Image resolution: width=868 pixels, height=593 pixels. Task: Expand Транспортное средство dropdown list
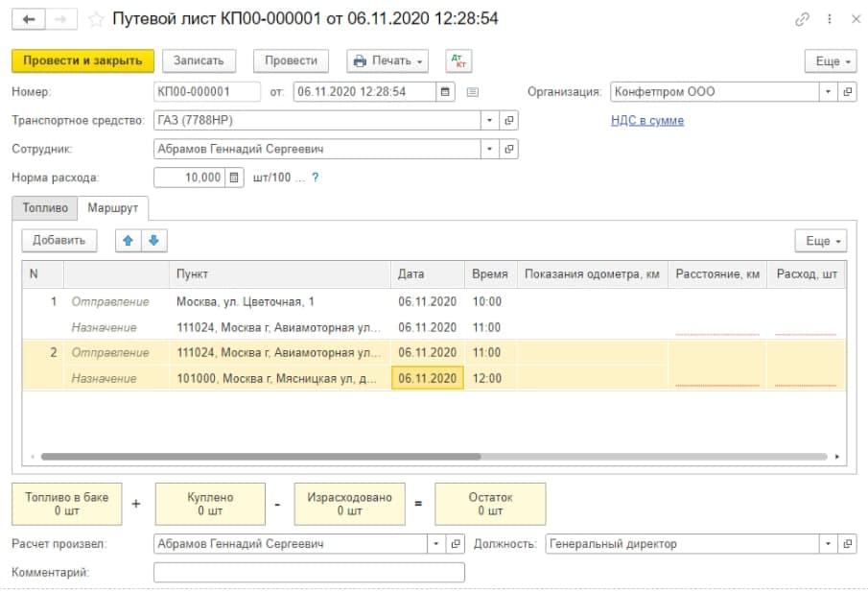490,120
